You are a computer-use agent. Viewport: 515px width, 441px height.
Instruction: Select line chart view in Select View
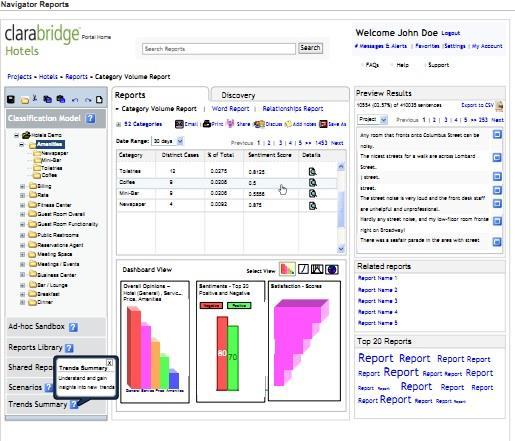click(x=303, y=269)
